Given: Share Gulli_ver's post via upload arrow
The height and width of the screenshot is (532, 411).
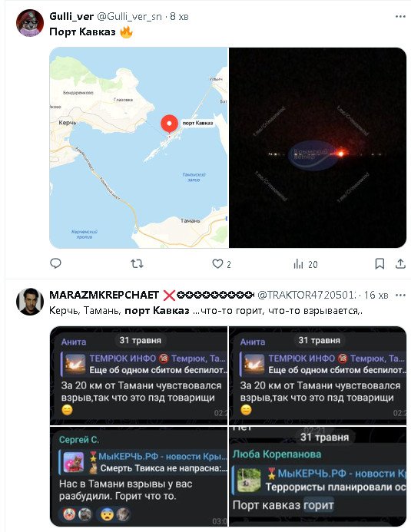Looking at the screenshot, I should [x=400, y=263].
